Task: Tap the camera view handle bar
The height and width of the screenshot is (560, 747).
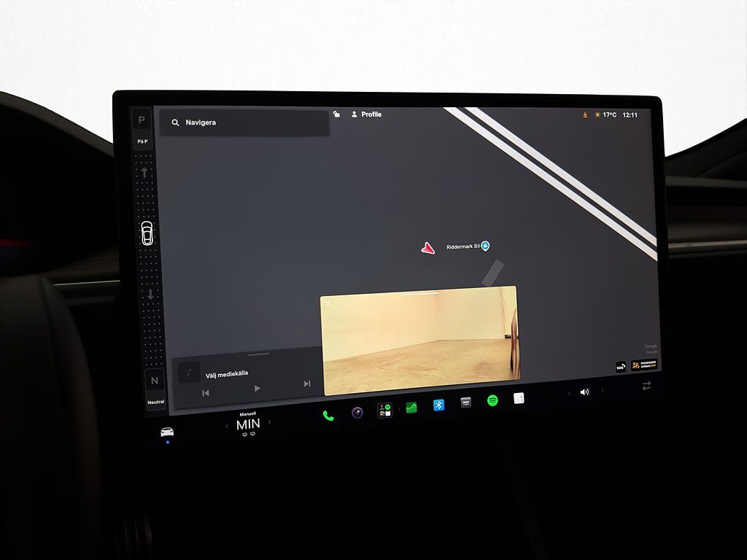Action: tap(420, 295)
